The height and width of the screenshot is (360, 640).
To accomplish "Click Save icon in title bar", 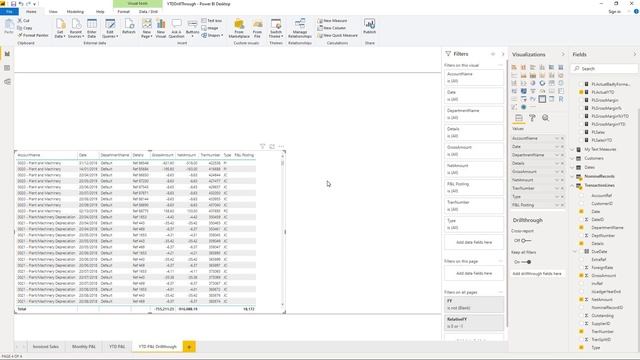I will [13, 4].
